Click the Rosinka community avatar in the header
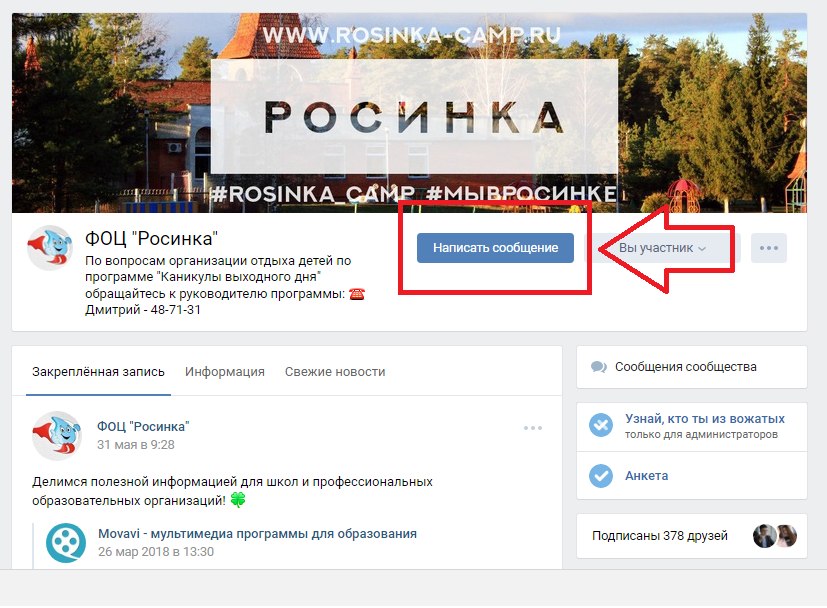Screen dimensions: 827x608 [50, 247]
